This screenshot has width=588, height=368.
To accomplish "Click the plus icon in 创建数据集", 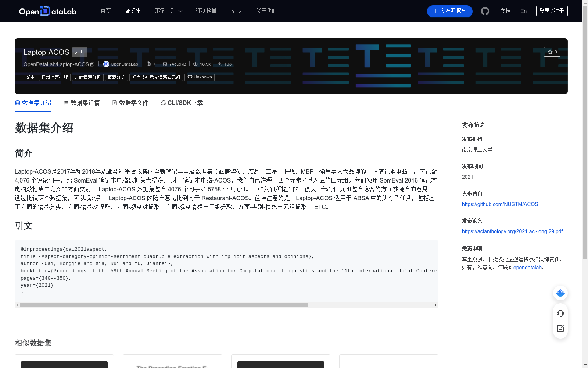I will click(x=435, y=11).
